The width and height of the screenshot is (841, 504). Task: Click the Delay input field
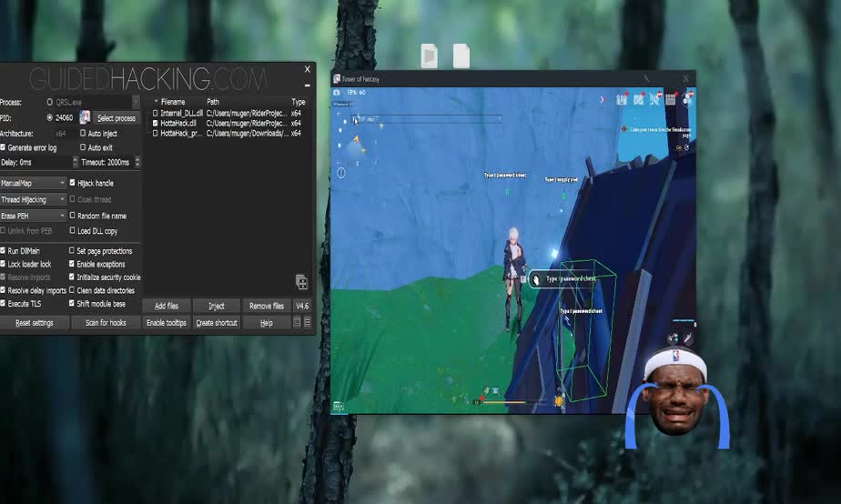click(35, 162)
